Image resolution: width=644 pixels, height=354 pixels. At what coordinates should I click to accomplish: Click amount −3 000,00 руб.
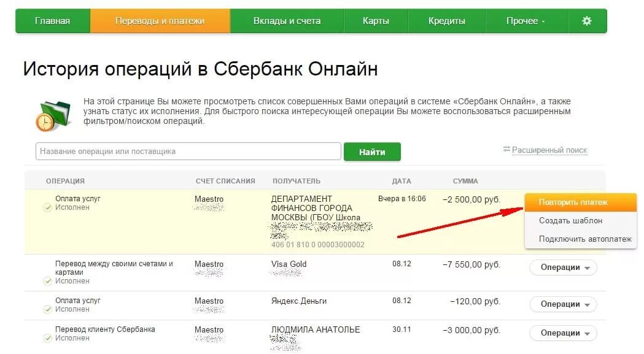(471, 331)
